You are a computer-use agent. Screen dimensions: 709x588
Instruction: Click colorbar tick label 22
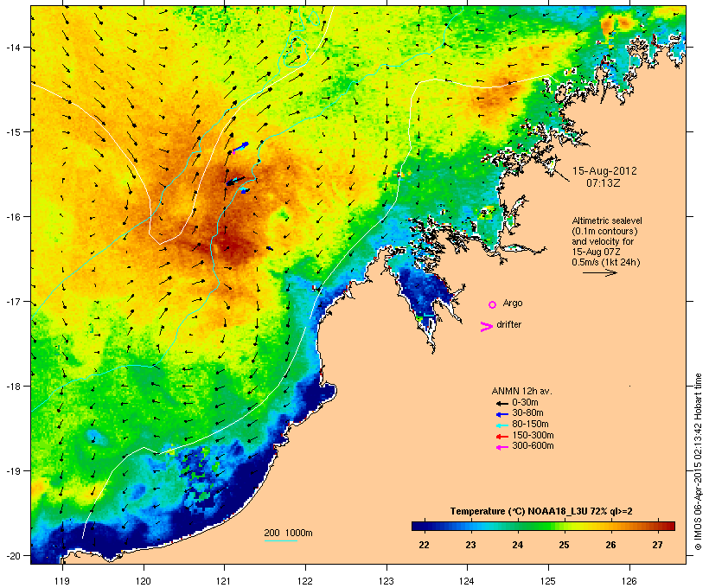[424, 545]
